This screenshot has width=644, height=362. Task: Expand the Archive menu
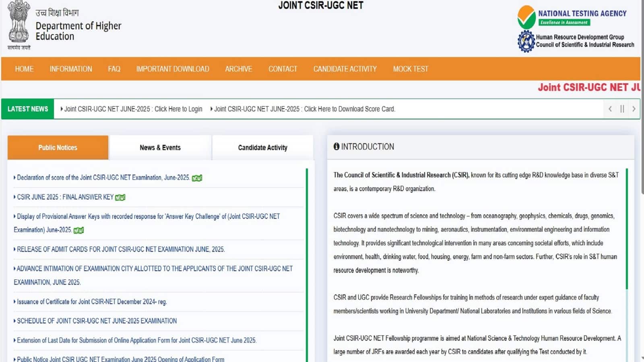pos(238,69)
